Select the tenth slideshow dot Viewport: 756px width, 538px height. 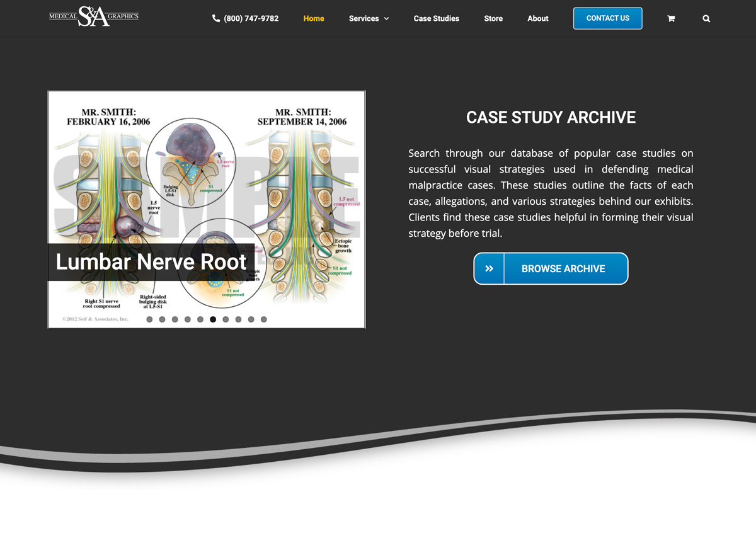pyautogui.click(x=264, y=319)
